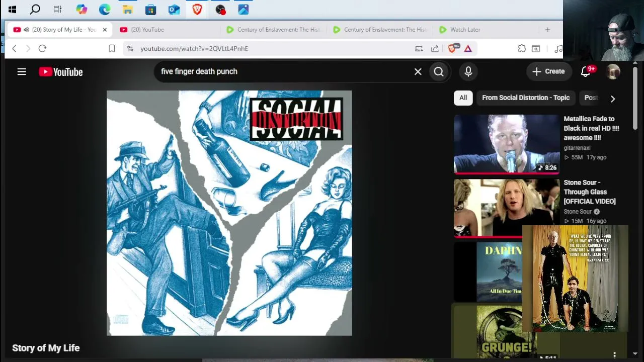Viewport: 644px width, 362px height.
Task: Launch Copilot from the taskbar
Action: (x=82, y=9)
